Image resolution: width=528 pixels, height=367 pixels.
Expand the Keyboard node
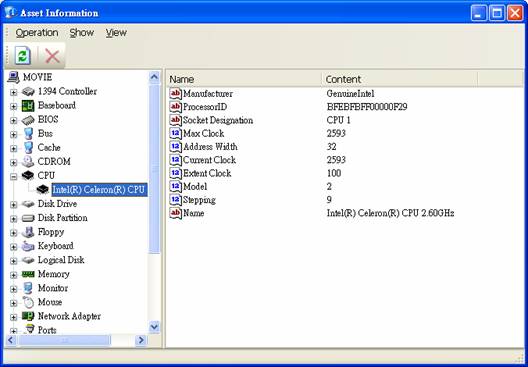tap(13, 247)
